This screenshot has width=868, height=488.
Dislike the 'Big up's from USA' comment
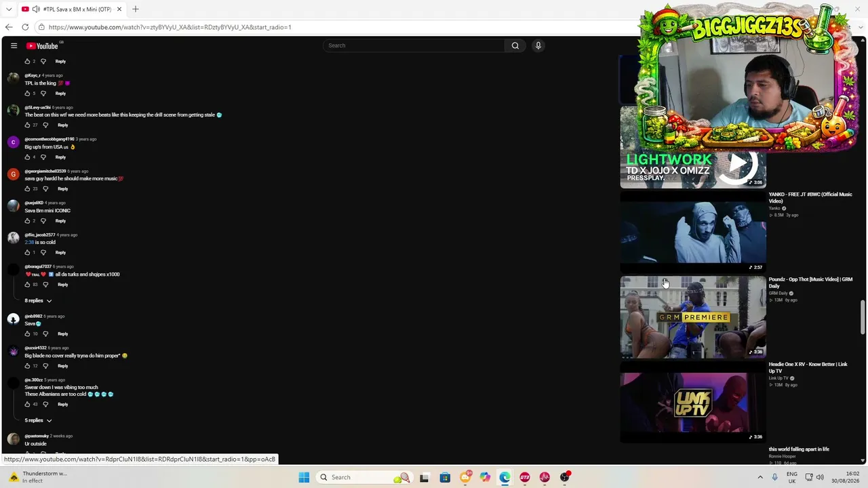(x=43, y=157)
